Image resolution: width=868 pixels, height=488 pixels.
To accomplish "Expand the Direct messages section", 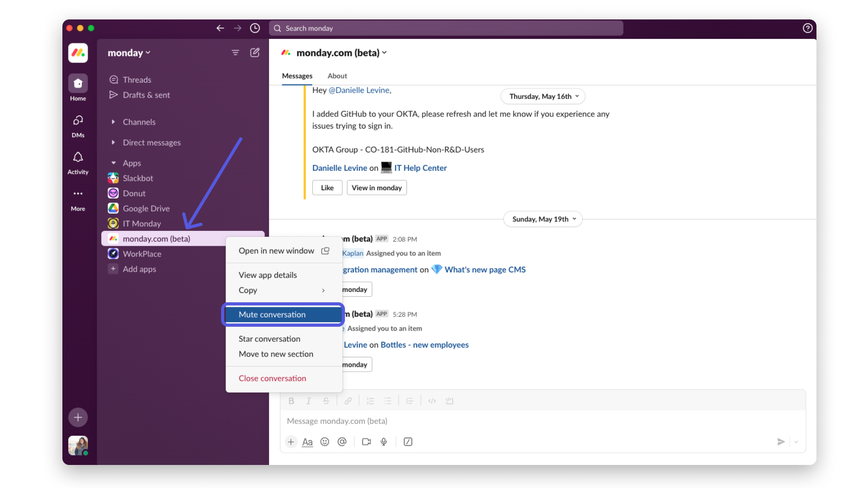I will pos(113,142).
